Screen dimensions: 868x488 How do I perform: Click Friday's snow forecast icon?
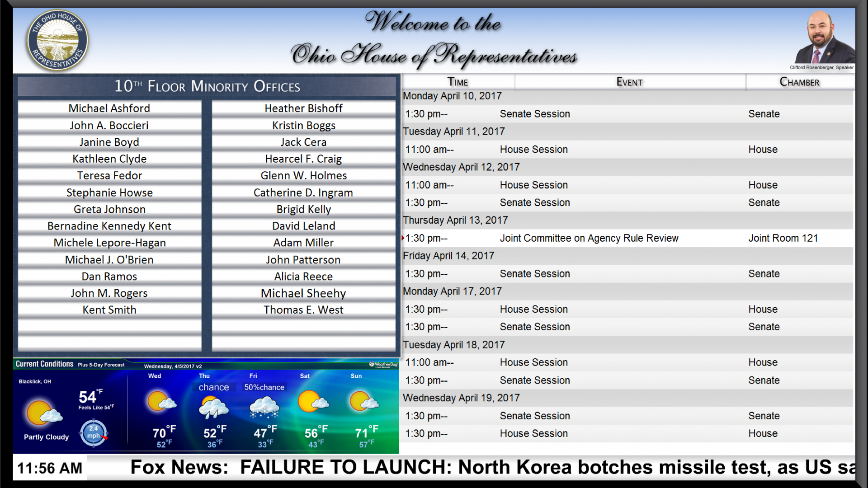(x=264, y=407)
